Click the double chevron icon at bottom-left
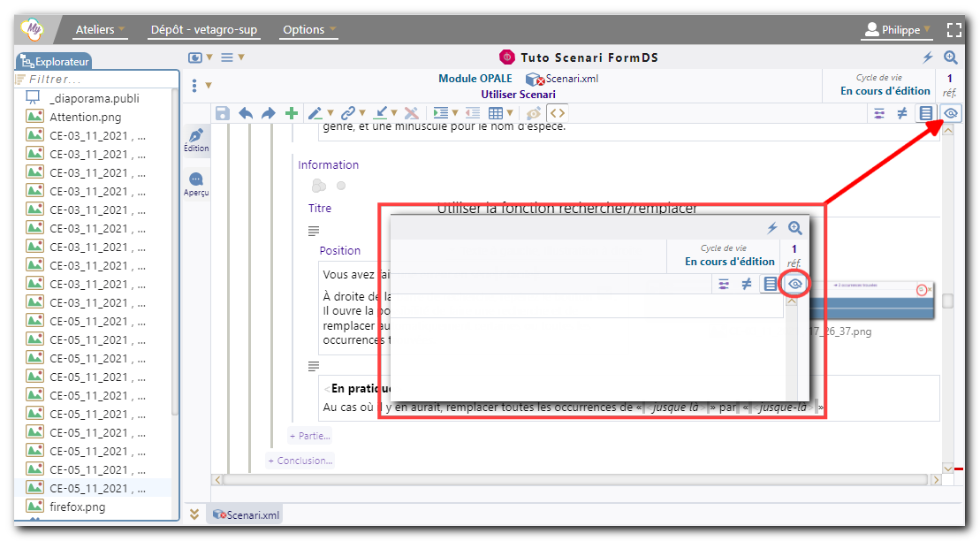The image size is (980, 541). (x=194, y=514)
